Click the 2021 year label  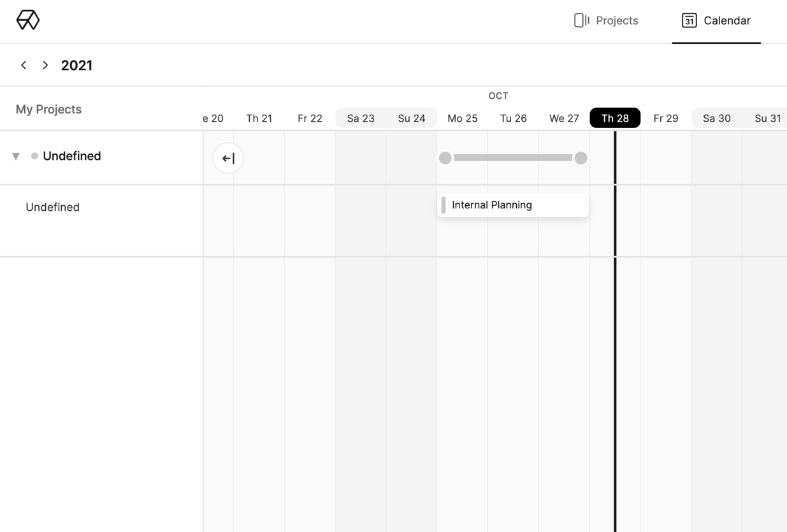tap(76, 66)
